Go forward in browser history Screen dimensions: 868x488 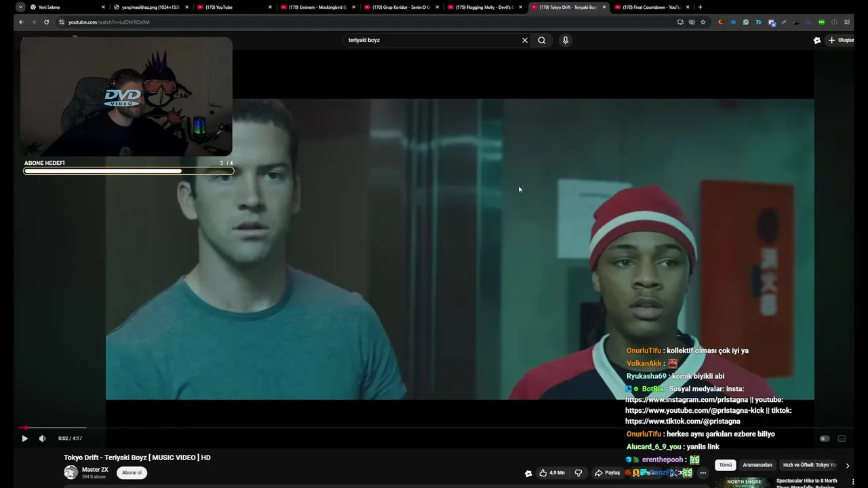[33, 22]
